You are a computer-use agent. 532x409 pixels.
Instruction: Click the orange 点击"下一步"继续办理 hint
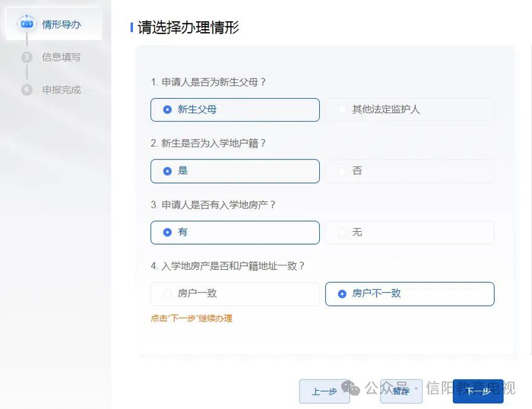192,319
